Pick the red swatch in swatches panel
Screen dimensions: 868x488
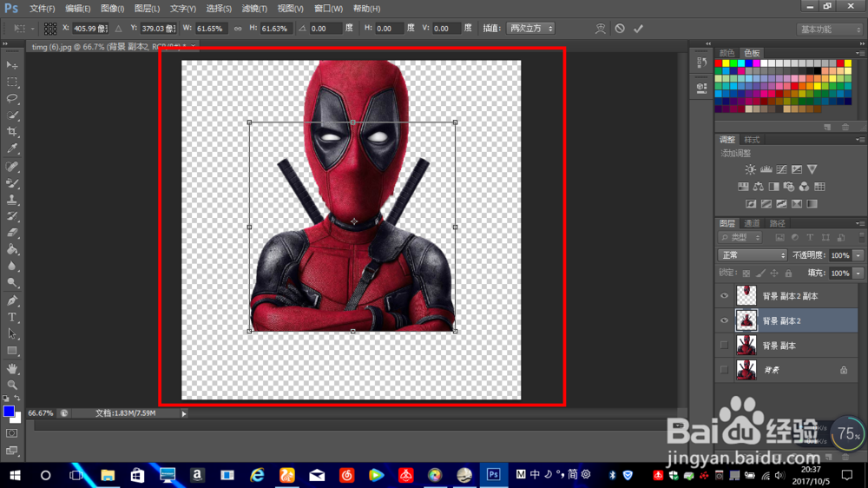(x=719, y=63)
